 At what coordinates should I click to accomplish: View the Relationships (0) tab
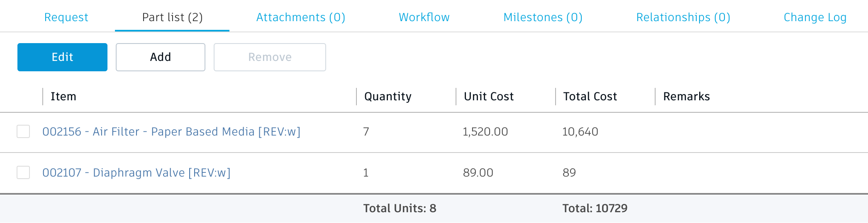pos(683,17)
